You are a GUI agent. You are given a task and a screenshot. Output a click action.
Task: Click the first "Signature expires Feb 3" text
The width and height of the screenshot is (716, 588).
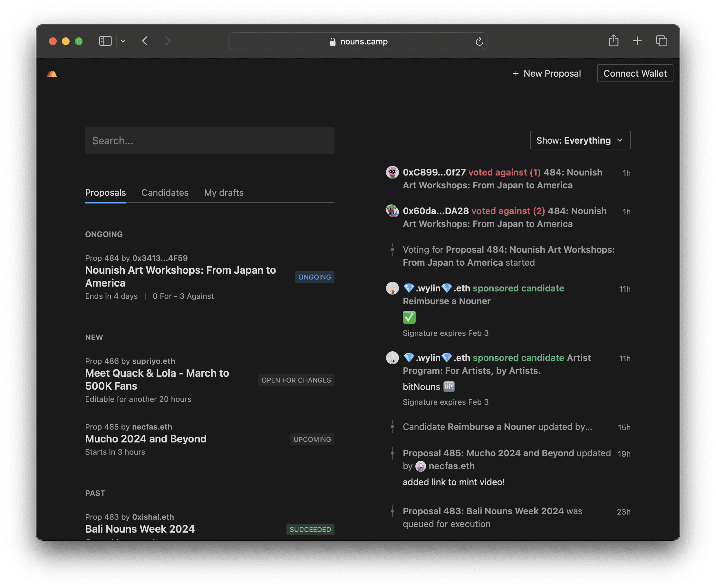[x=445, y=333]
